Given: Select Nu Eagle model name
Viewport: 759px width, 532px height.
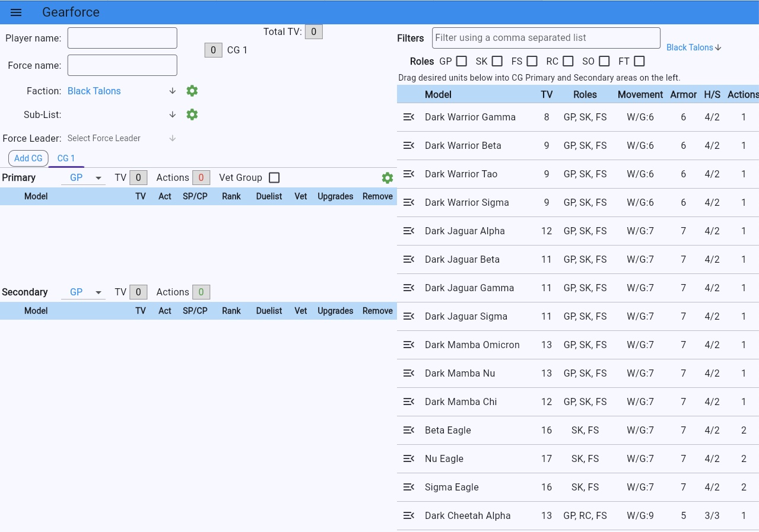Looking at the screenshot, I should click(x=444, y=458).
